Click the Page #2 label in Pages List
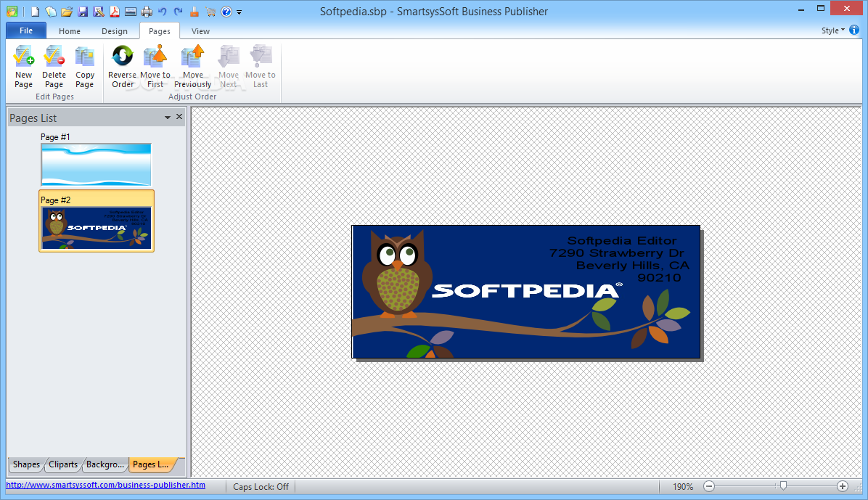 (55, 200)
